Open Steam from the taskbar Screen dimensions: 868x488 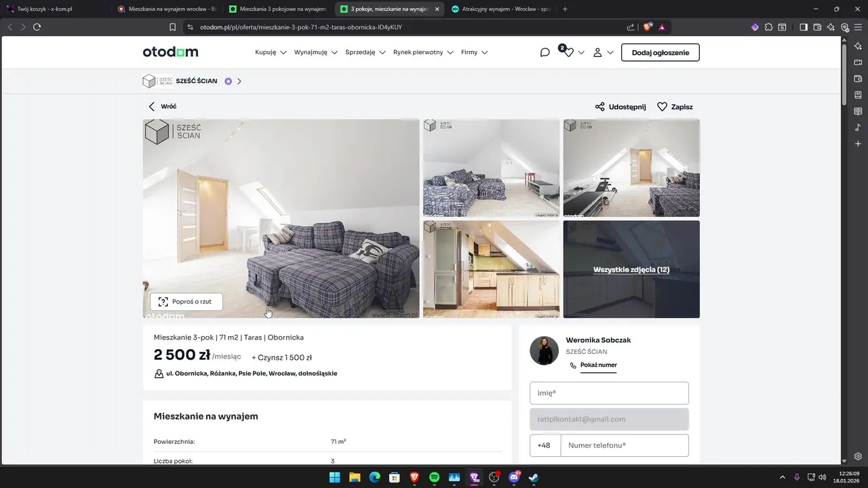coord(534,477)
